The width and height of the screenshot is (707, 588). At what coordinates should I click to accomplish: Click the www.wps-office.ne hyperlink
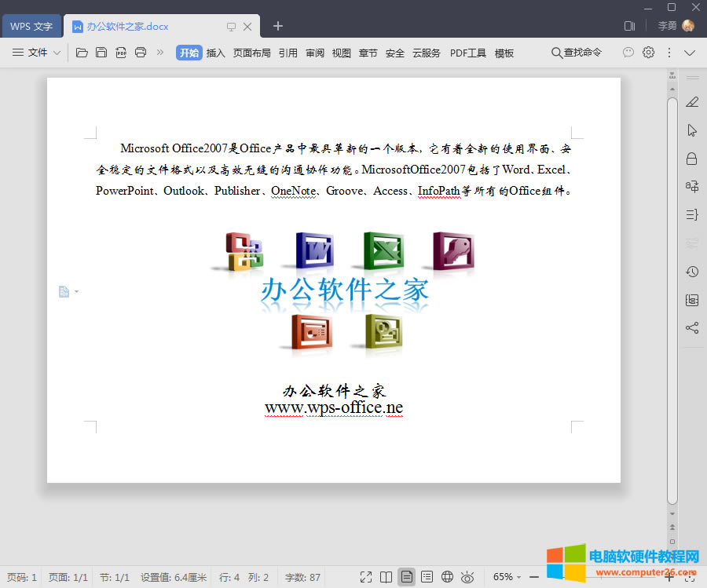(x=334, y=407)
